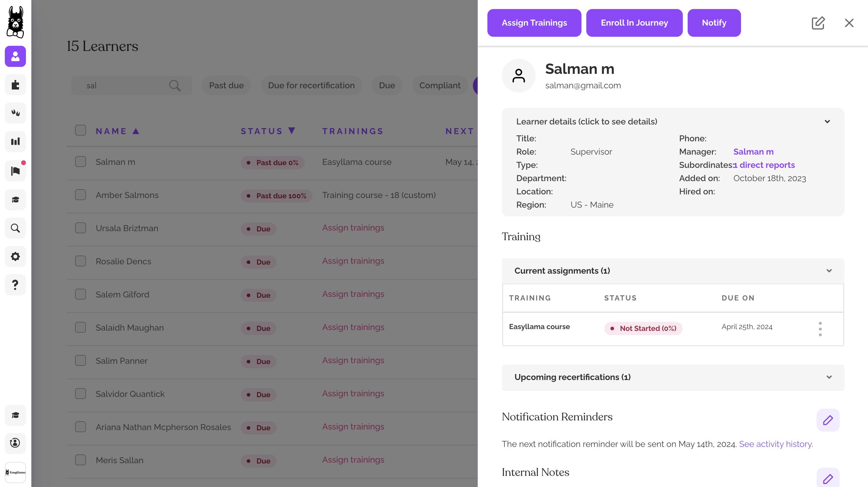Open three-dot menu for Easyllama course
Image resolution: width=868 pixels, height=487 pixels.
[x=820, y=329]
